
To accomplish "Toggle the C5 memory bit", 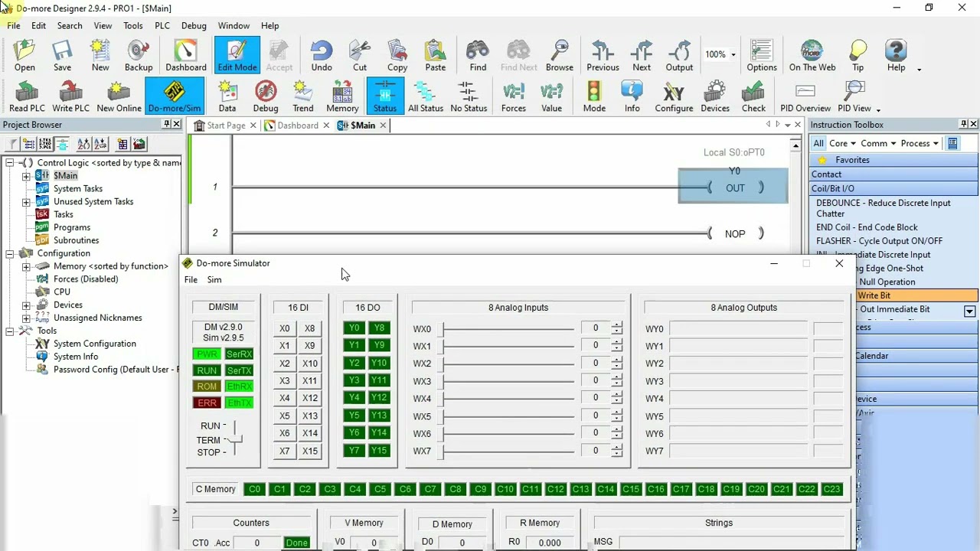I will (x=380, y=489).
